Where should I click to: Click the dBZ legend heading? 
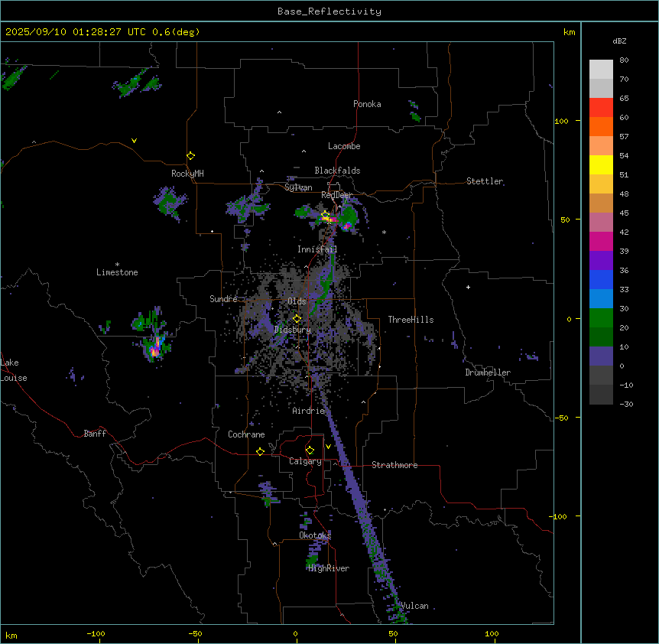[619, 41]
